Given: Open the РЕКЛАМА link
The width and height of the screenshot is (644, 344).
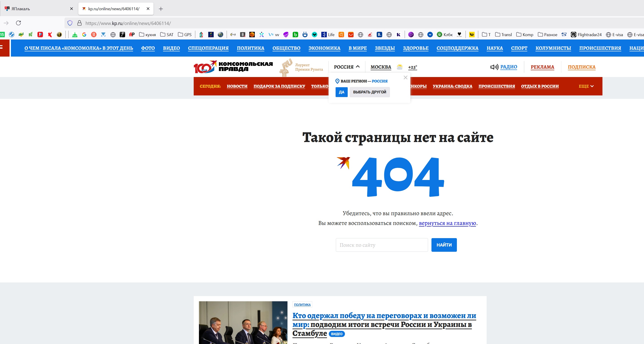Looking at the screenshot, I should (x=542, y=67).
